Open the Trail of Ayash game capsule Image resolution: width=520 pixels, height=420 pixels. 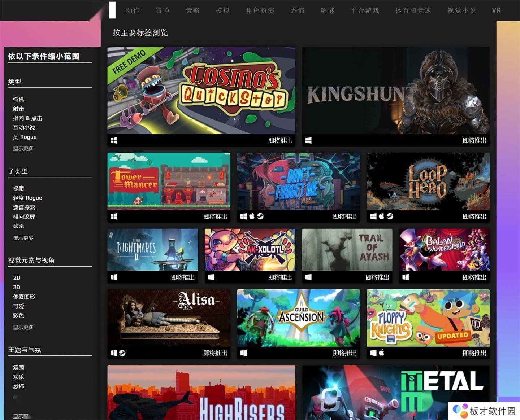[347, 250]
